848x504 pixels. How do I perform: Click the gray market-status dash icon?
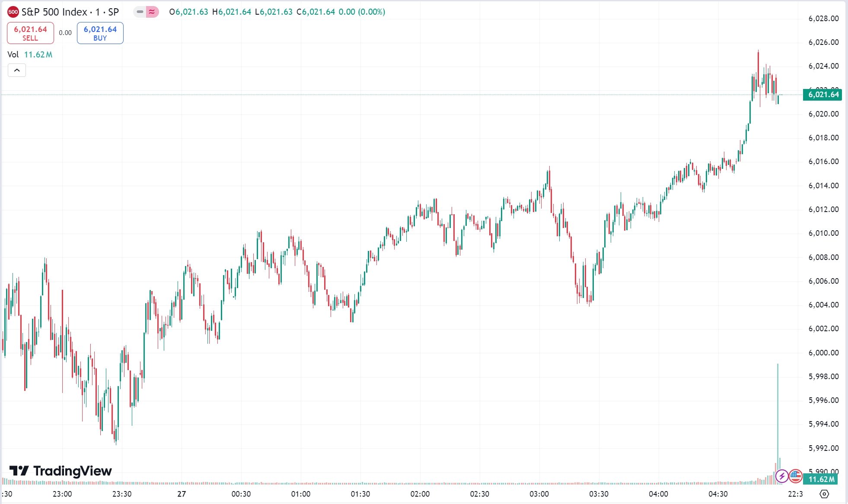(140, 12)
